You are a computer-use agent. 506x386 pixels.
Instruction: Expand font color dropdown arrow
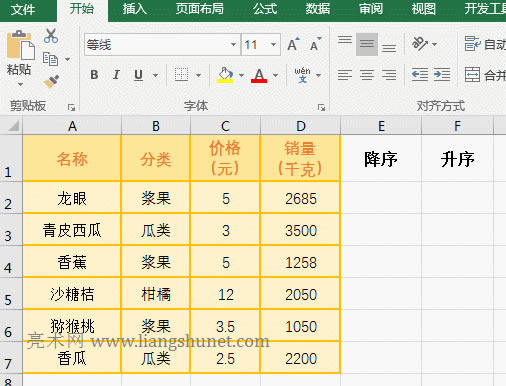(275, 75)
